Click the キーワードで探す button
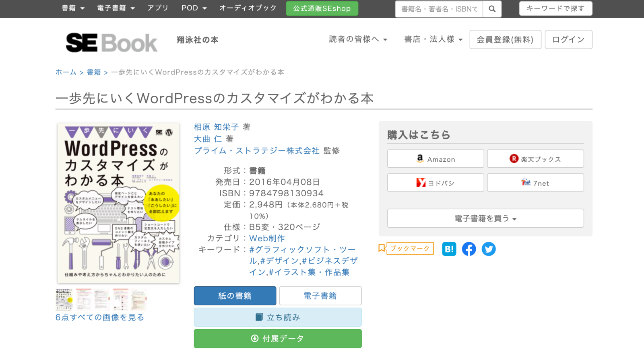The height and width of the screenshot is (362, 644). pyautogui.click(x=556, y=8)
